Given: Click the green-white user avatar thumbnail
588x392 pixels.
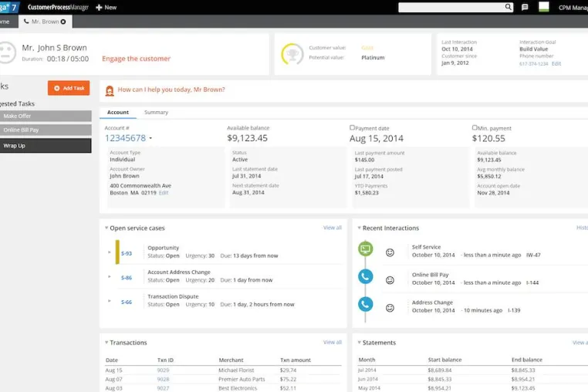Looking at the screenshot, I should (543, 7).
